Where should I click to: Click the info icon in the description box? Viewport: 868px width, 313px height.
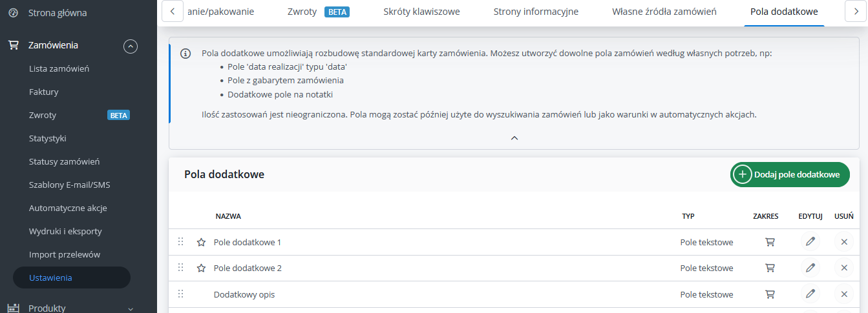click(185, 54)
